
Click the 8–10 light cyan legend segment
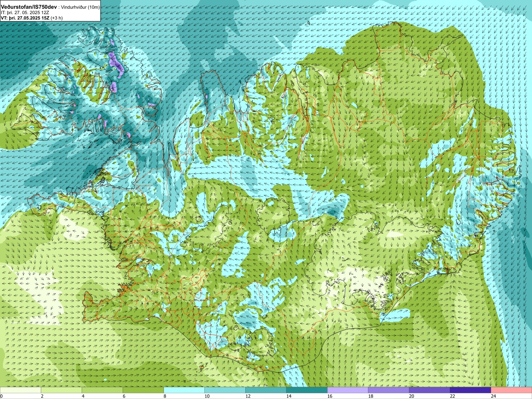[x=184, y=390]
